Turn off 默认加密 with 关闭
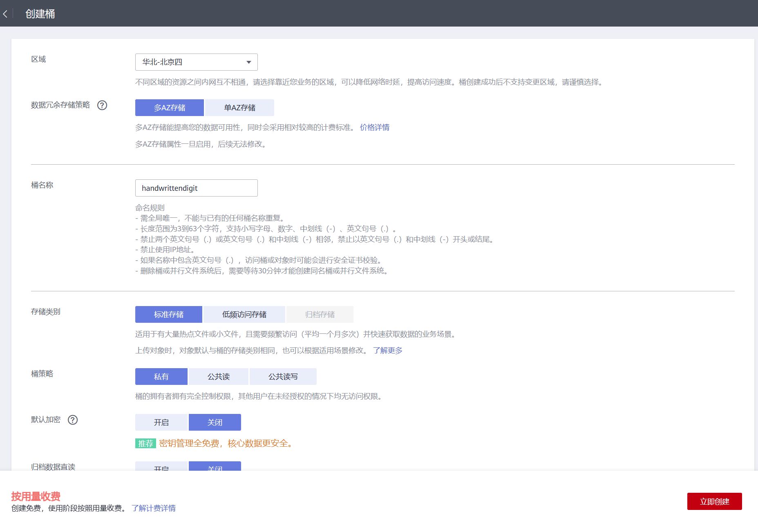This screenshot has height=532, width=758. [x=215, y=422]
